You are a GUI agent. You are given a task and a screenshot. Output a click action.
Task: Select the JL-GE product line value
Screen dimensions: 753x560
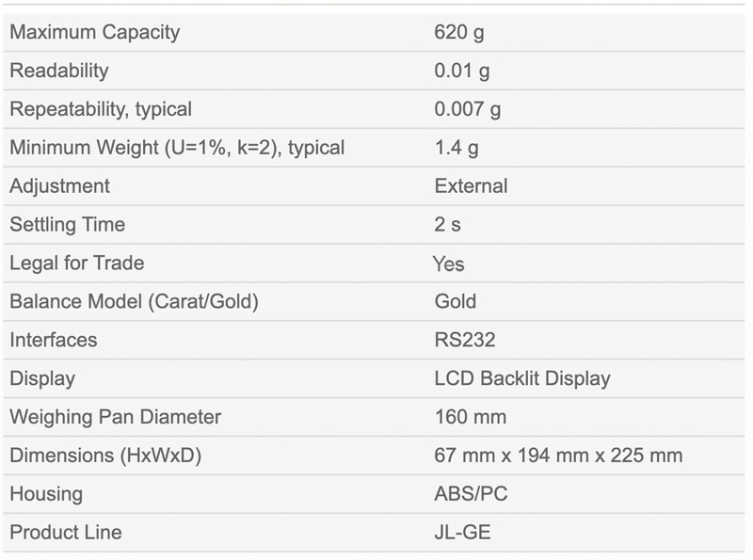pos(462,532)
